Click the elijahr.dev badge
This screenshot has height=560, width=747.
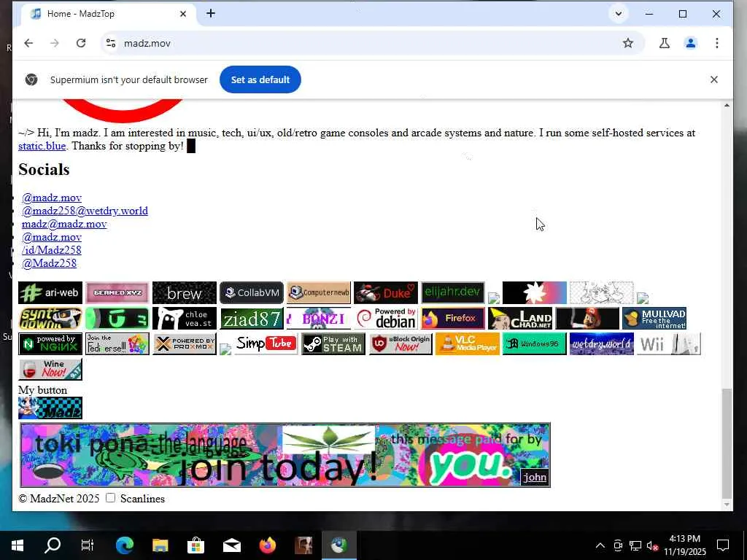coord(453,292)
